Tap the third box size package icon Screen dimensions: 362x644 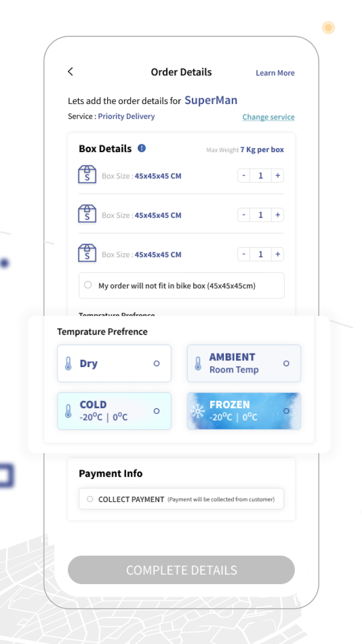87,253
